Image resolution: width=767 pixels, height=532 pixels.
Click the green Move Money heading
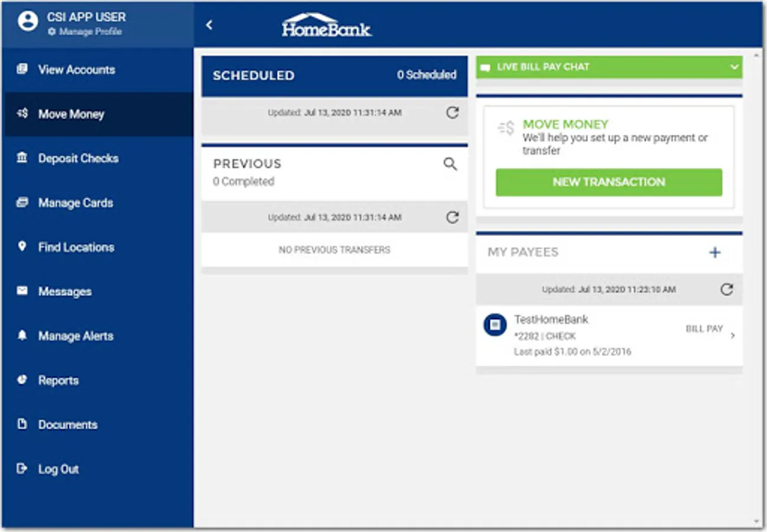tap(565, 125)
